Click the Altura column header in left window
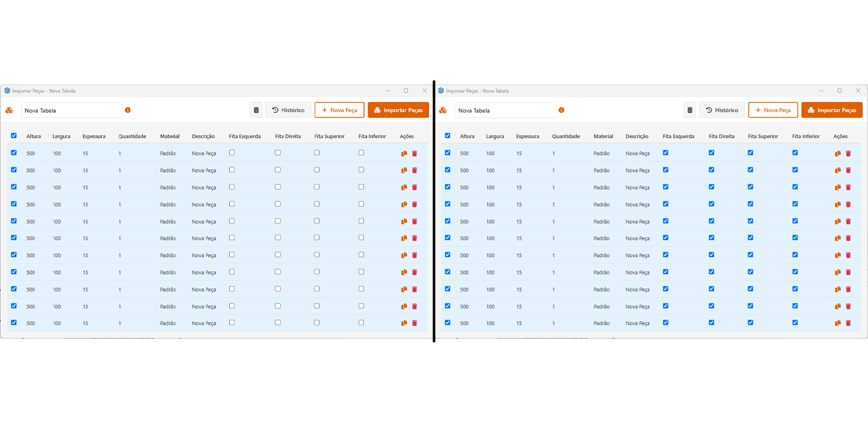Screen dimensions: 868x423 (x=34, y=136)
